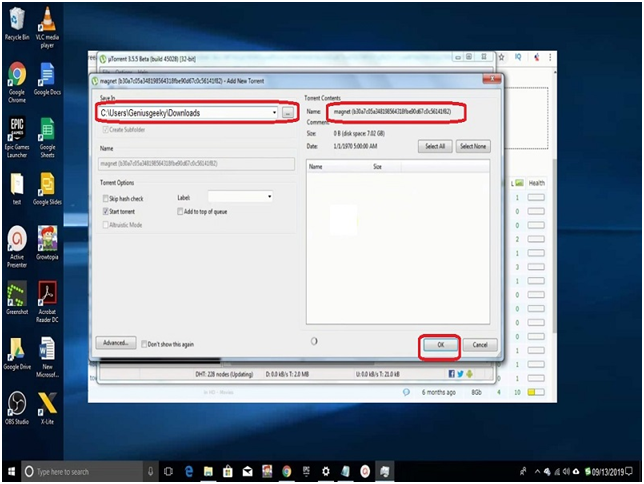The height and width of the screenshot is (484, 644).
Task: Click 'DHT: 228 nodes (Updating)' status text
Action: 224,374
